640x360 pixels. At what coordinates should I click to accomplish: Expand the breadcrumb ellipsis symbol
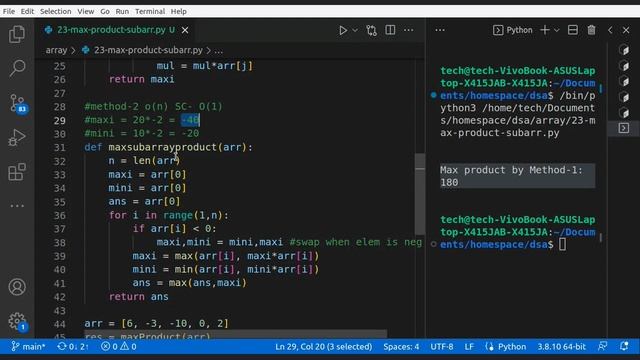click(x=219, y=51)
